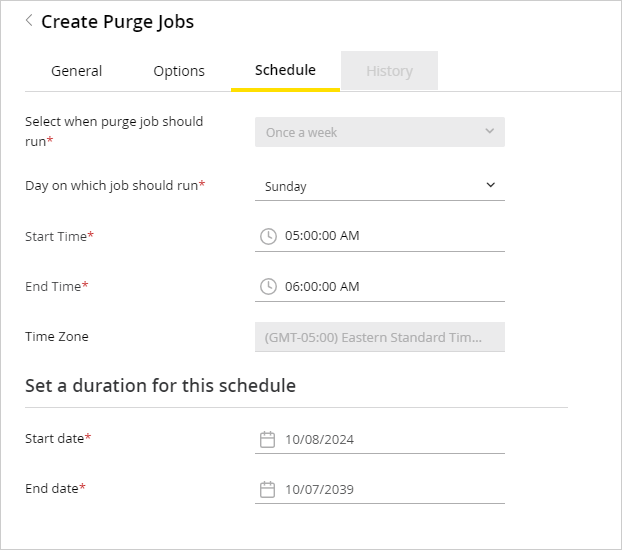The height and width of the screenshot is (550, 622).
Task: Click the chevron on the Once a week dropdown
Action: 490,131
